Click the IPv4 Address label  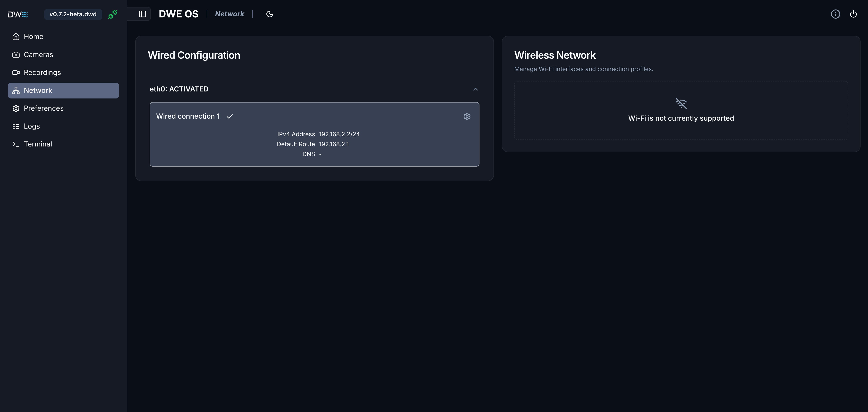tap(296, 134)
